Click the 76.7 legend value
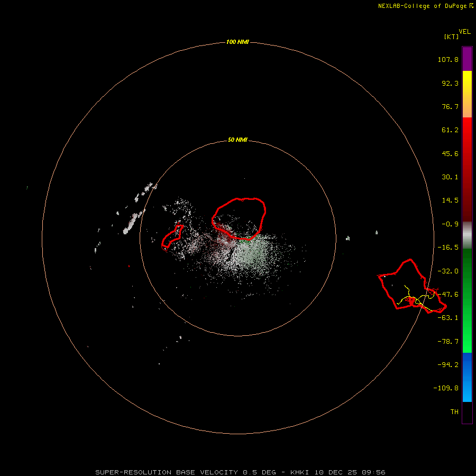 click(450, 106)
